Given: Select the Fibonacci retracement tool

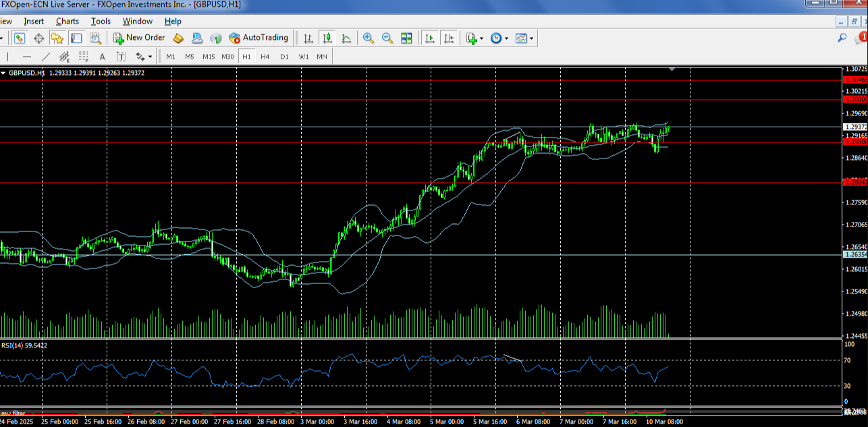Looking at the screenshot, I should coord(84,57).
